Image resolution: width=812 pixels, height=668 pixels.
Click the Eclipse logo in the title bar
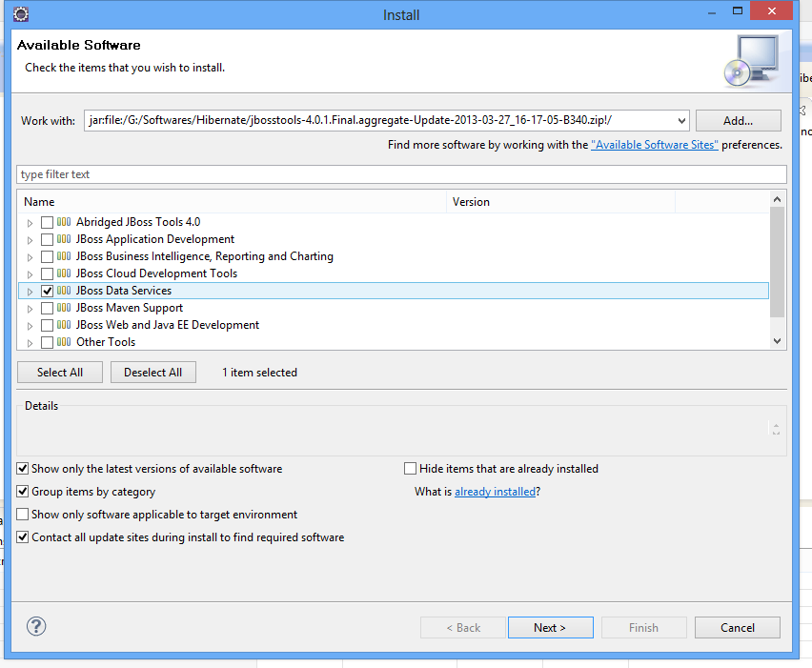point(20,13)
